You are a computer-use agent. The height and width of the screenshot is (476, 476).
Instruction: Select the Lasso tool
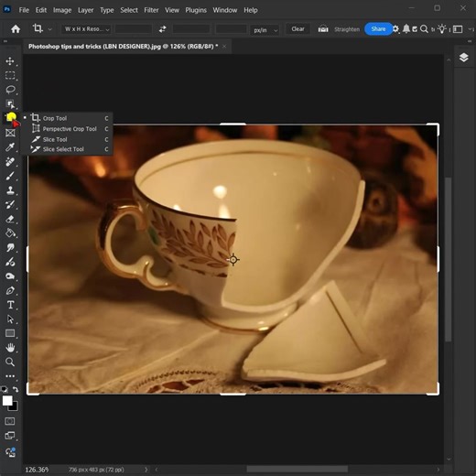(x=10, y=90)
